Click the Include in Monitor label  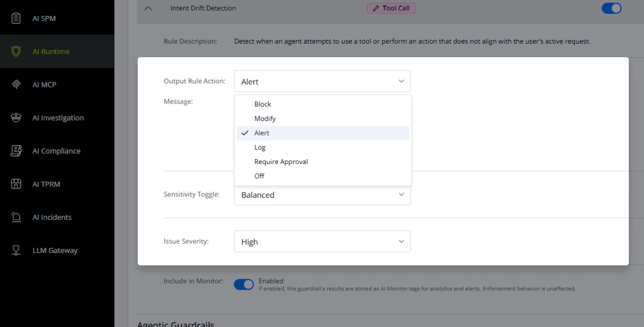click(x=193, y=281)
